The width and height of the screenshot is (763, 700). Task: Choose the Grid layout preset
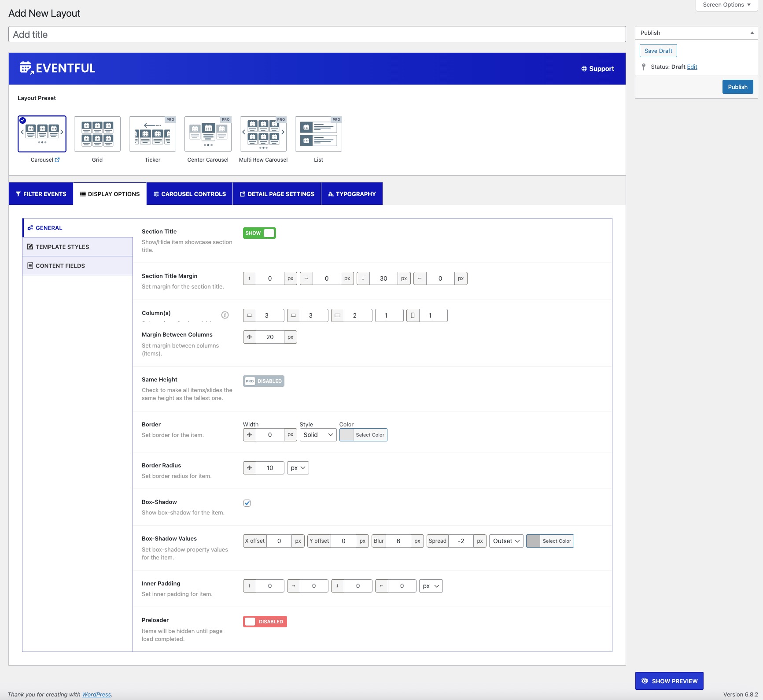pyautogui.click(x=97, y=134)
